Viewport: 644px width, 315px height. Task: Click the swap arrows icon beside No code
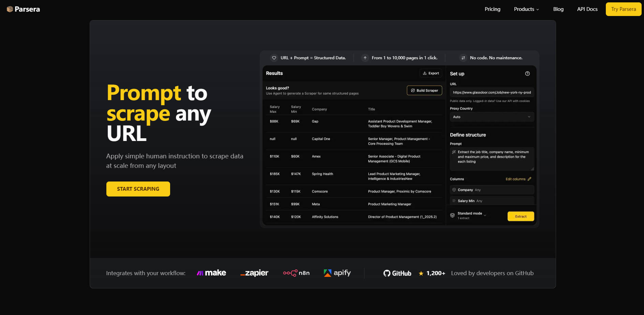click(x=463, y=58)
